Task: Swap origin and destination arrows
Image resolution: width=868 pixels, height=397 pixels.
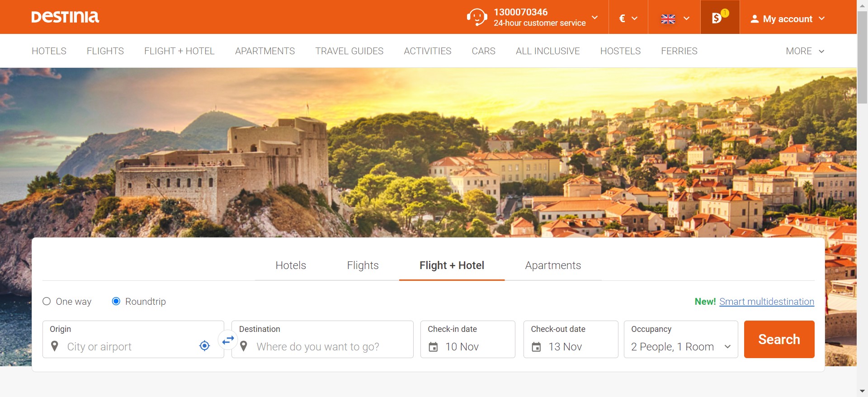Action: (228, 340)
